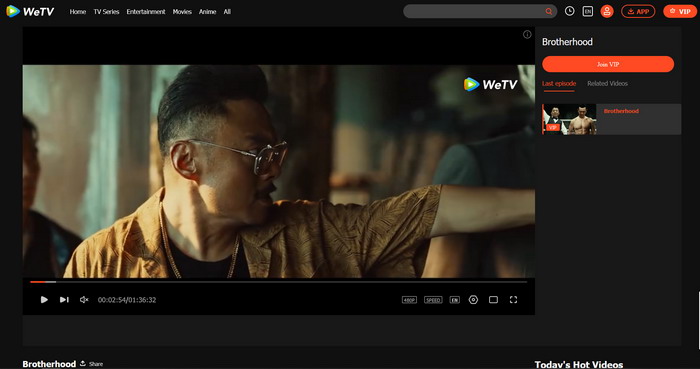Switch to the Related Videos tab
The image size is (700, 369).
tap(608, 83)
